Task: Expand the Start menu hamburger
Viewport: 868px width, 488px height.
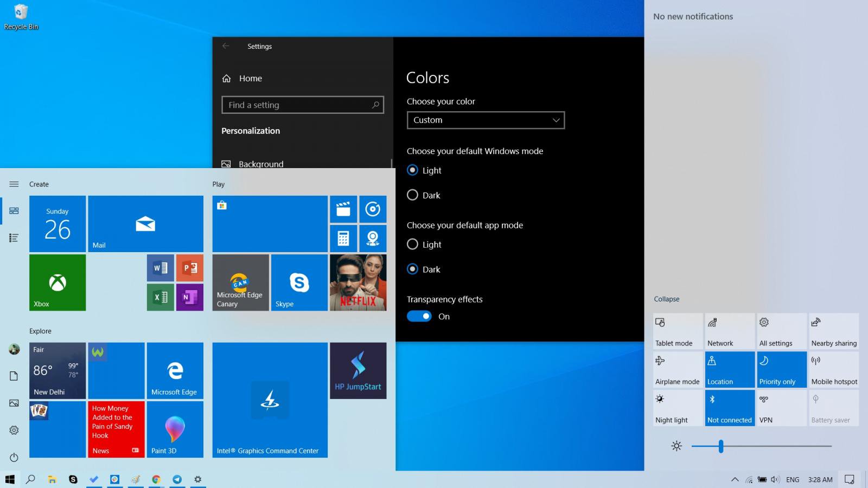Action: [14, 184]
